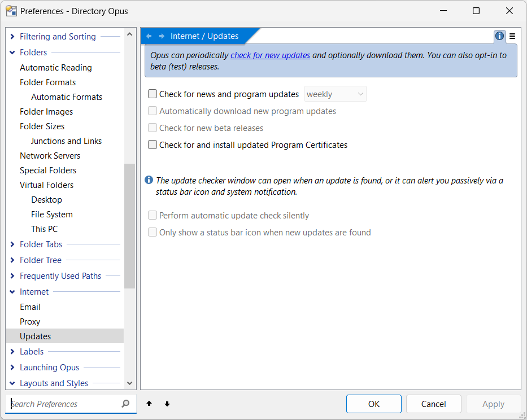Image resolution: width=527 pixels, height=420 pixels.
Task: Select Folder Sizes in the tree
Action: (x=42, y=126)
